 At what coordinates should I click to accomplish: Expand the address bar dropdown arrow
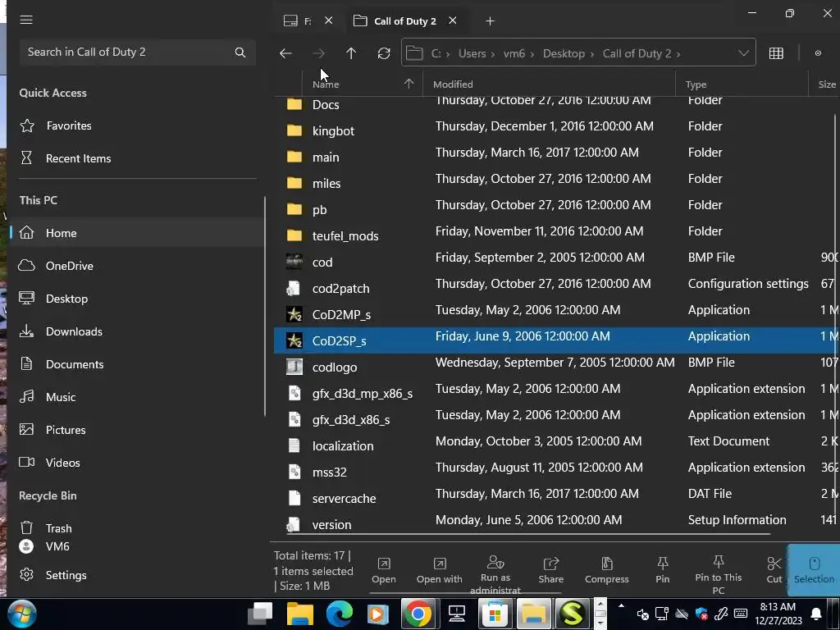click(743, 53)
